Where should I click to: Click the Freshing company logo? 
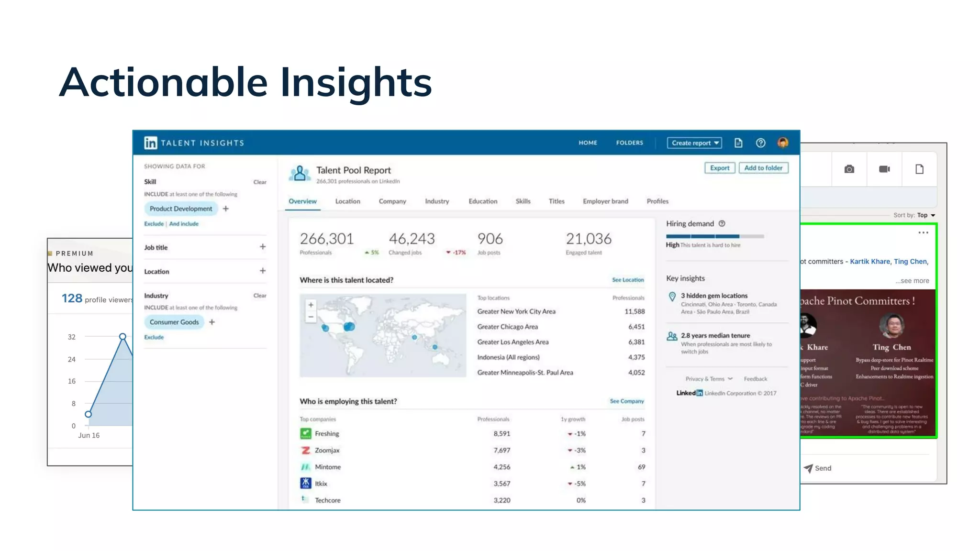coord(305,433)
